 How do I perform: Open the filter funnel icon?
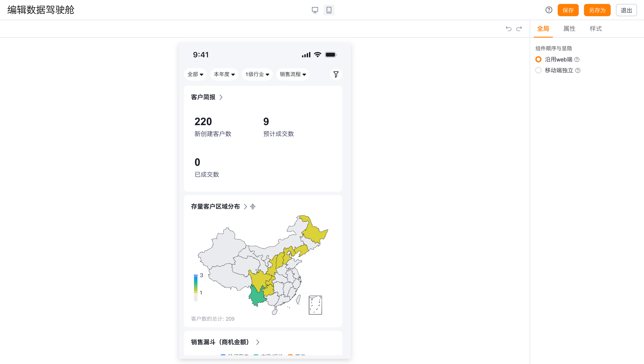336,74
